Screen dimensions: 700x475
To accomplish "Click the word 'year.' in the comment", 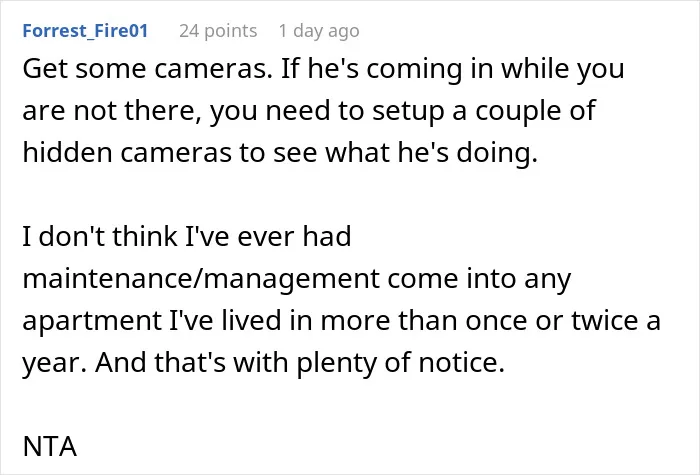I will 54,362.
